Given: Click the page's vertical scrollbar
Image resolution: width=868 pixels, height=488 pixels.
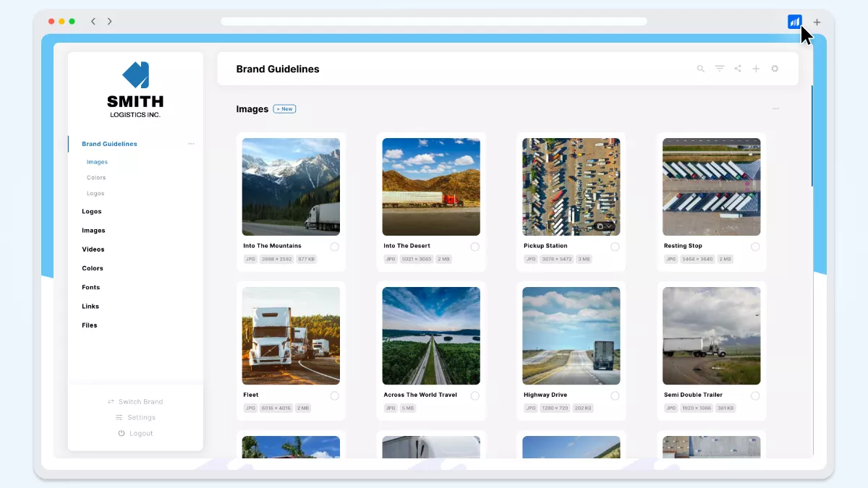Looking at the screenshot, I should pos(812,137).
